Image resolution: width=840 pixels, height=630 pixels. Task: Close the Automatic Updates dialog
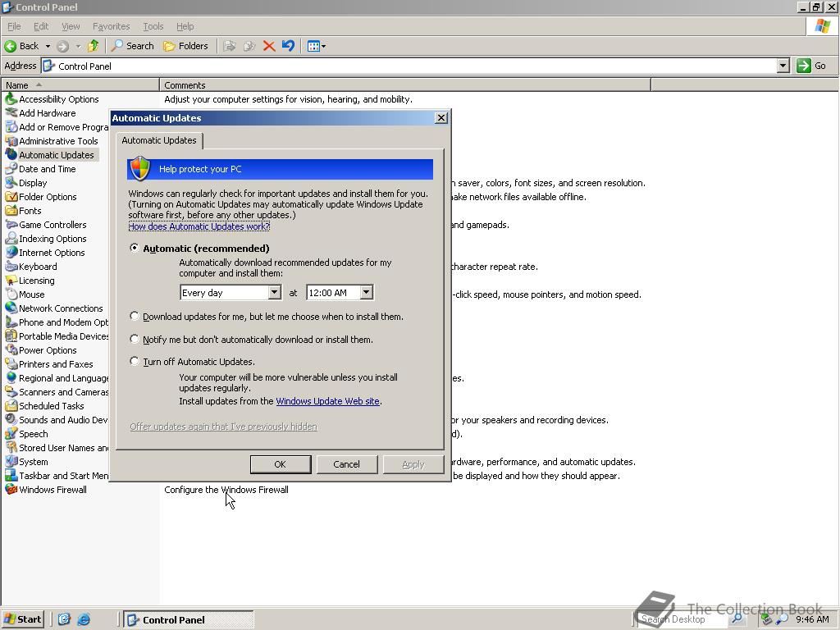(x=441, y=118)
